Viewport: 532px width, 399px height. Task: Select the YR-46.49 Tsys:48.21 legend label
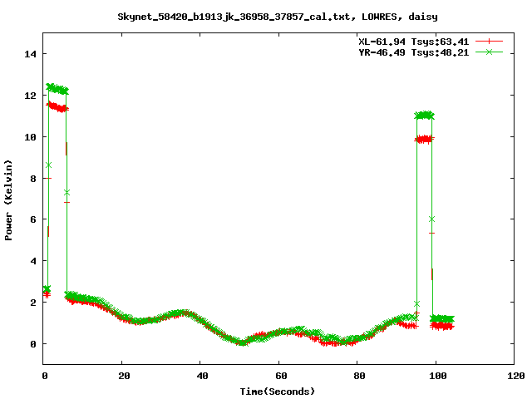pyautogui.click(x=414, y=52)
